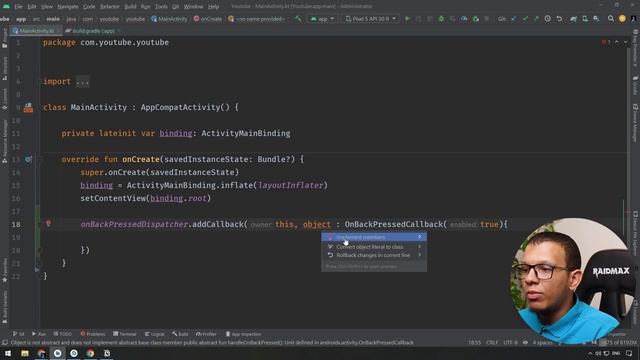Select Rollback changes in current line

pyautogui.click(x=374, y=255)
